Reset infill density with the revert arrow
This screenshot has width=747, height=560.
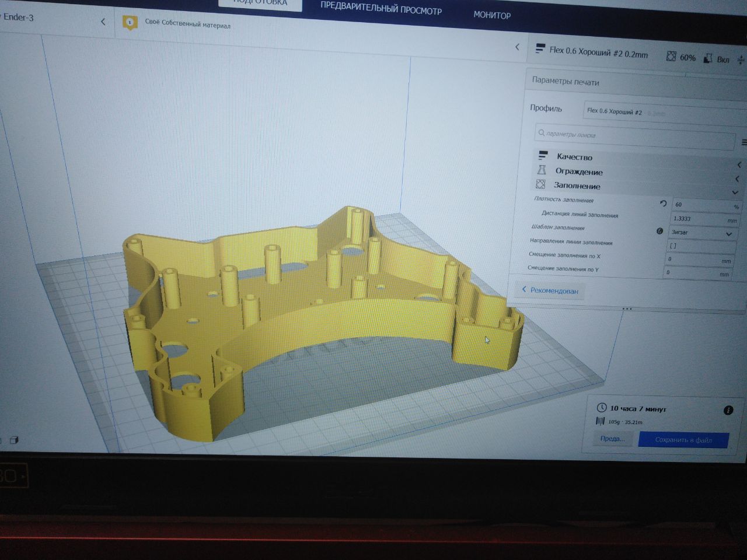663,204
